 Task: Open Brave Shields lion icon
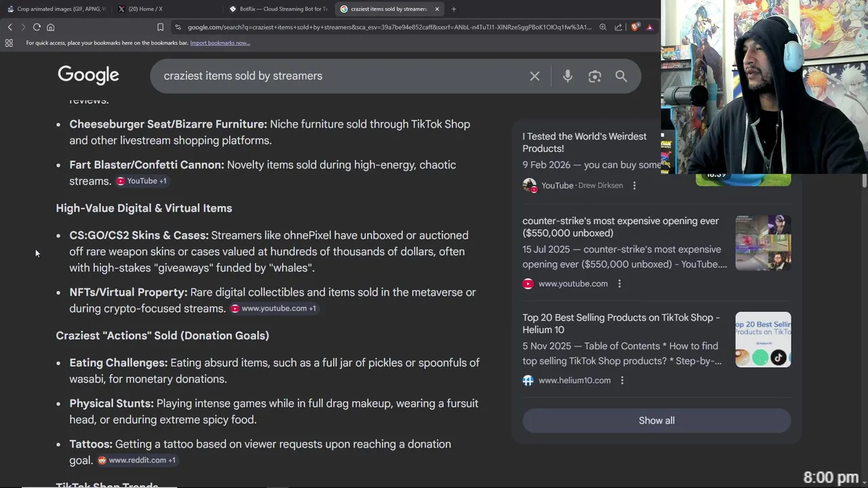click(x=635, y=27)
